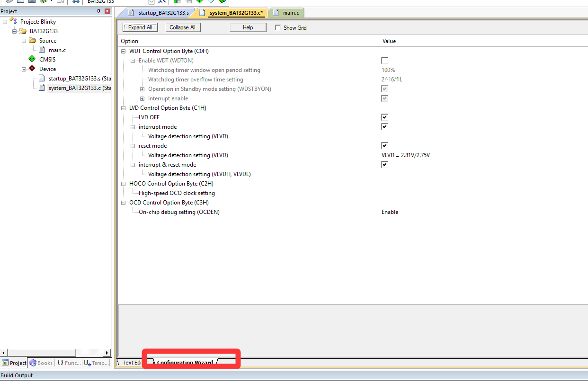Click the Collapse All button
The image size is (588, 382).
click(182, 27)
